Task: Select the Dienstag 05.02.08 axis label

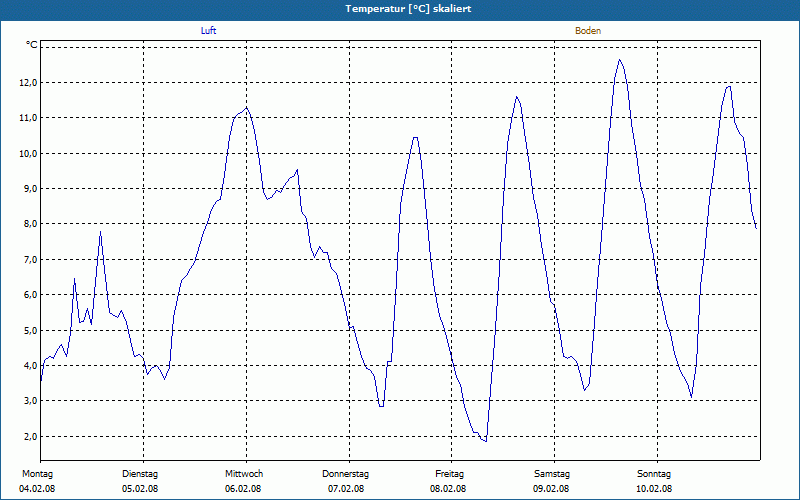Action: point(140,481)
